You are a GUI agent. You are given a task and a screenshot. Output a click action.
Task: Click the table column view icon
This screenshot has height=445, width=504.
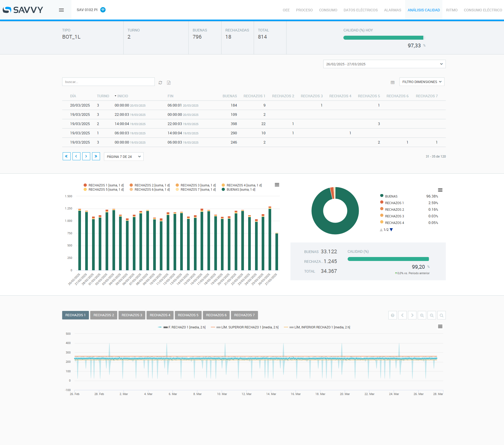(x=393, y=82)
